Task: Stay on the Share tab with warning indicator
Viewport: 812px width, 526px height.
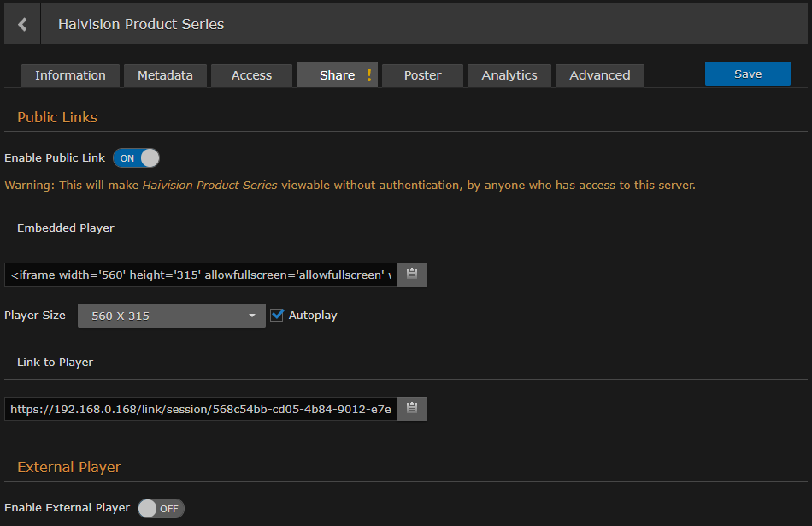Action: point(336,75)
